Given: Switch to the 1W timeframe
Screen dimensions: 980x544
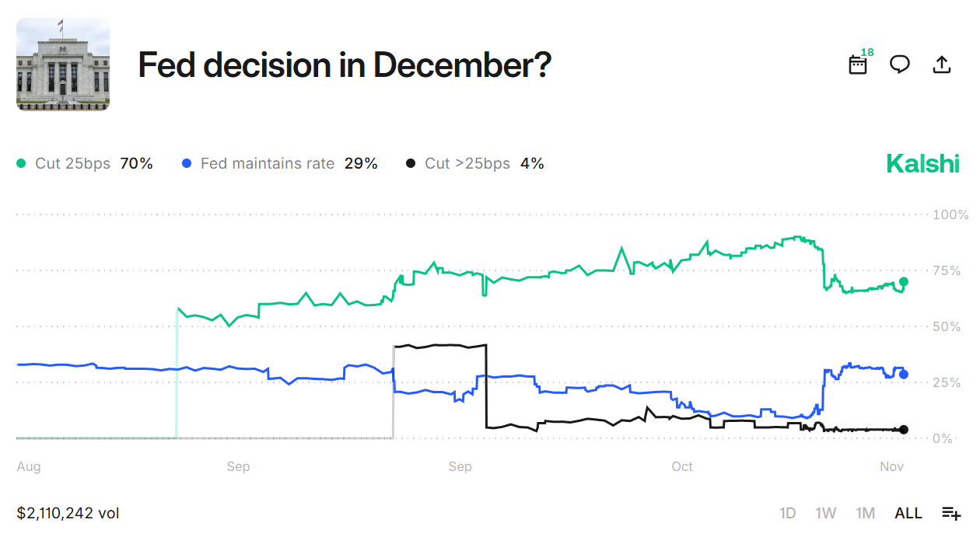Looking at the screenshot, I should tap(826, 513).
